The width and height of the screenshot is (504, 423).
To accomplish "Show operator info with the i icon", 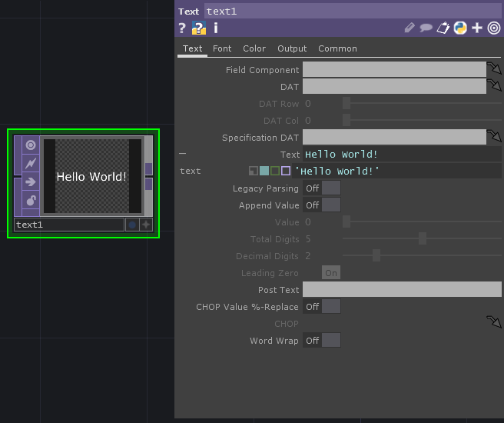I will pyautogui.click(x=216, y=28).
